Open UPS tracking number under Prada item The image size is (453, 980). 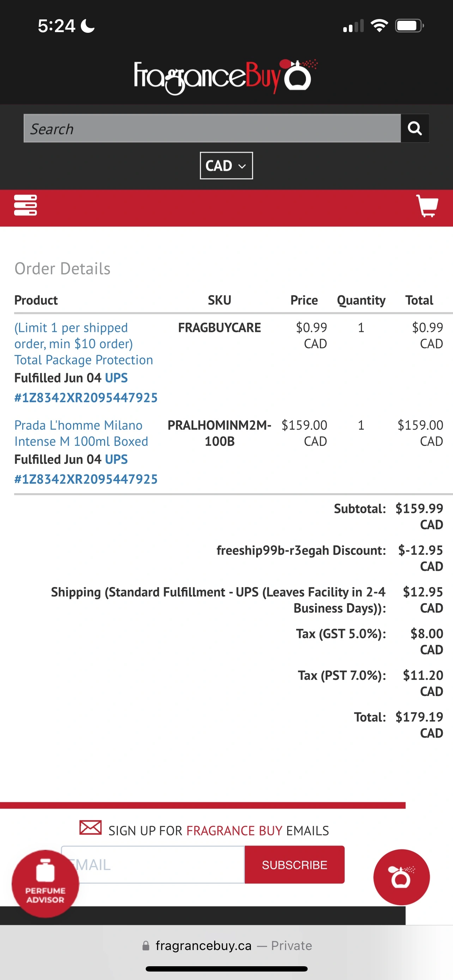coord(86,479)
